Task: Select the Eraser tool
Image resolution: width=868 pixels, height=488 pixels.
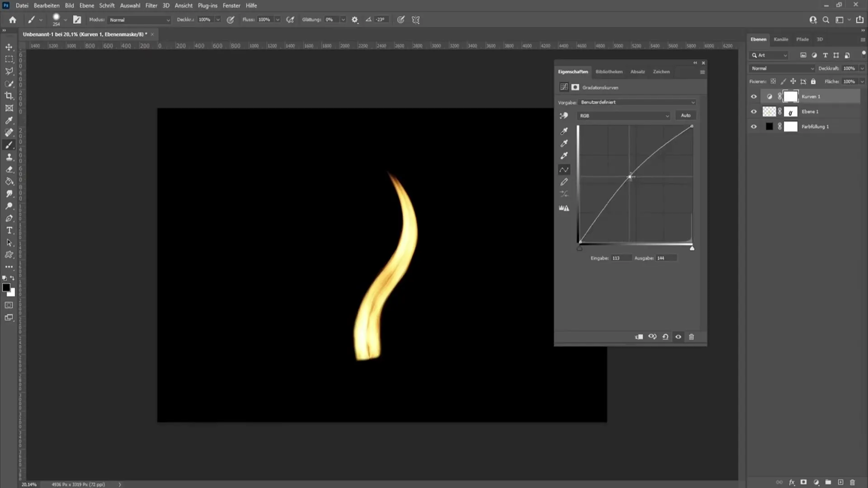Action: click(9, 169)
